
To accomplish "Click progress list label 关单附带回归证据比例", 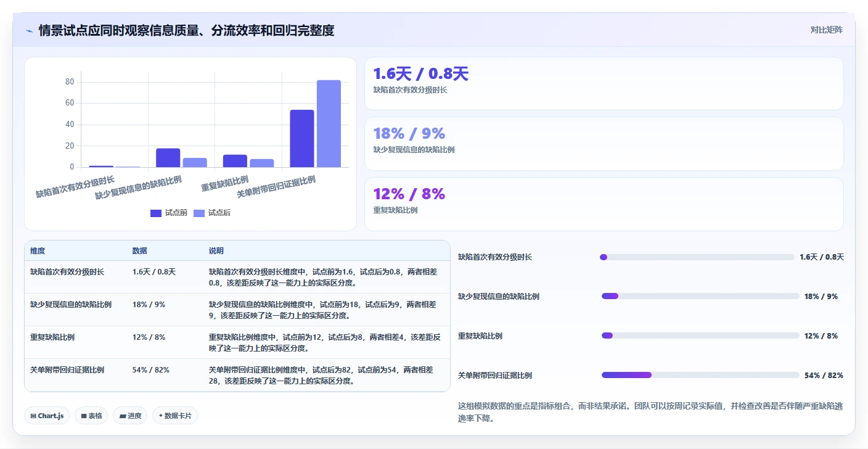I will [x=495, y=375].
